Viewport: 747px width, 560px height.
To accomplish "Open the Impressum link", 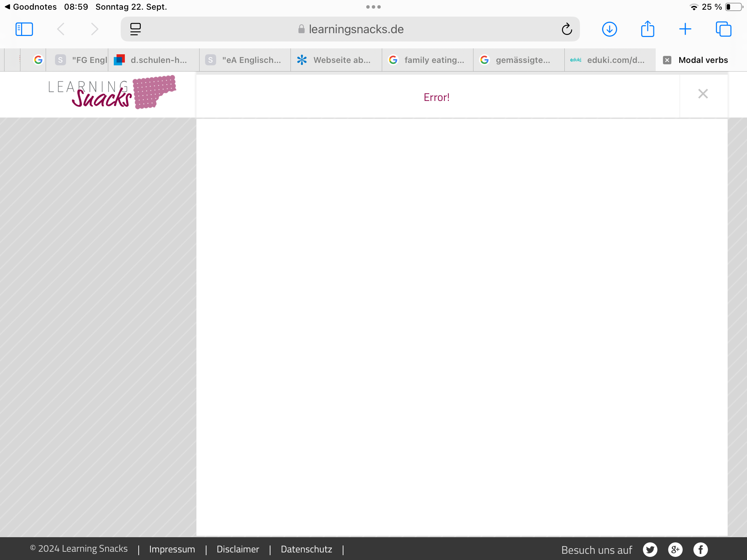I will coord(172,549).
